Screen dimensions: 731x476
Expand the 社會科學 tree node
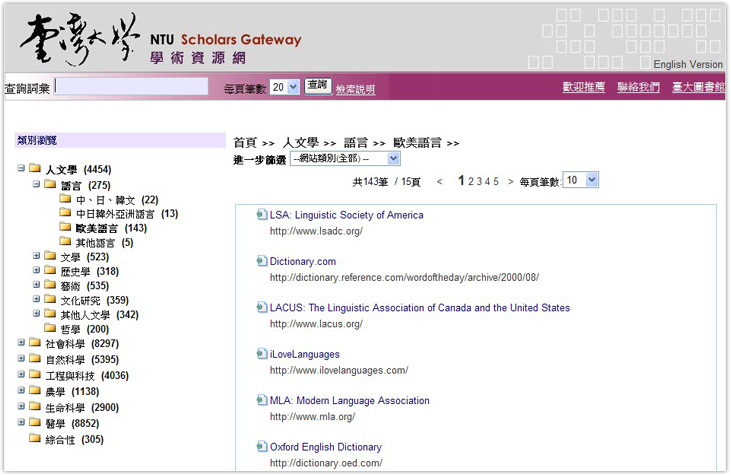(x=21, y=342)
